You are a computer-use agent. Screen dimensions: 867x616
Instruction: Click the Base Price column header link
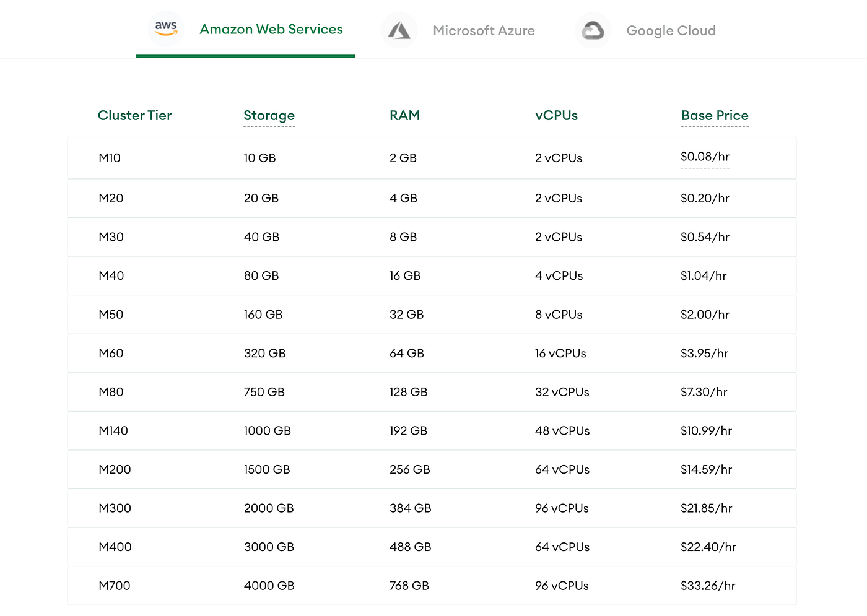[x=715, y=116]
